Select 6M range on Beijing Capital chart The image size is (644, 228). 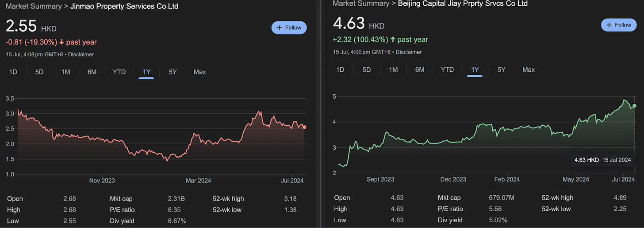coord(420,70)
